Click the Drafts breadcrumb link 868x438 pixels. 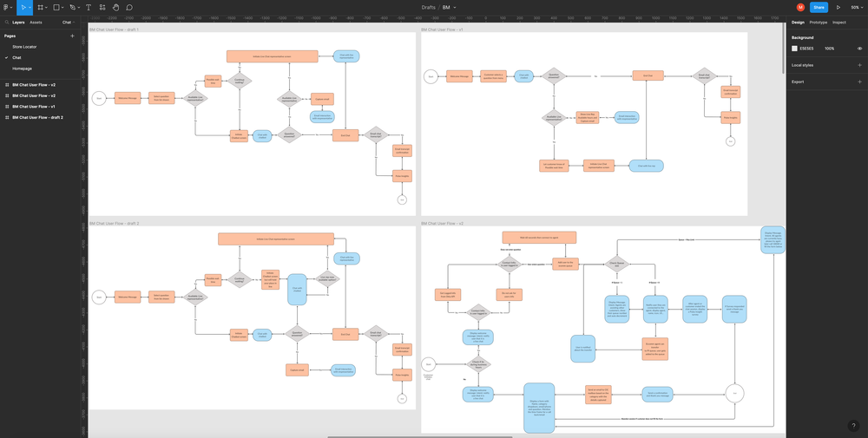point(428,8)
